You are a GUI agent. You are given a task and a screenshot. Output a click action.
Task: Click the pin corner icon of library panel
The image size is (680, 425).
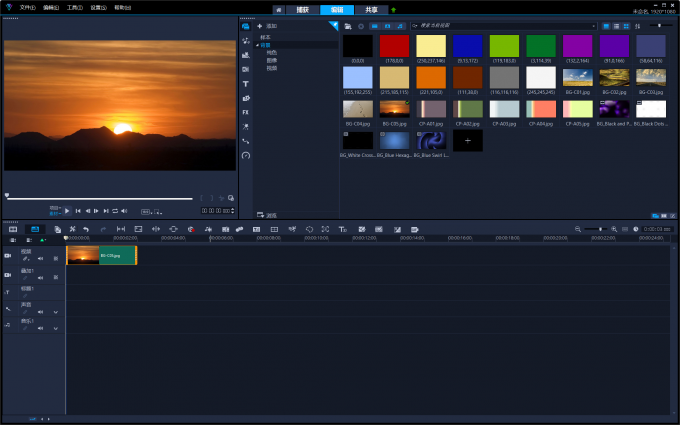tap(333, 25)
